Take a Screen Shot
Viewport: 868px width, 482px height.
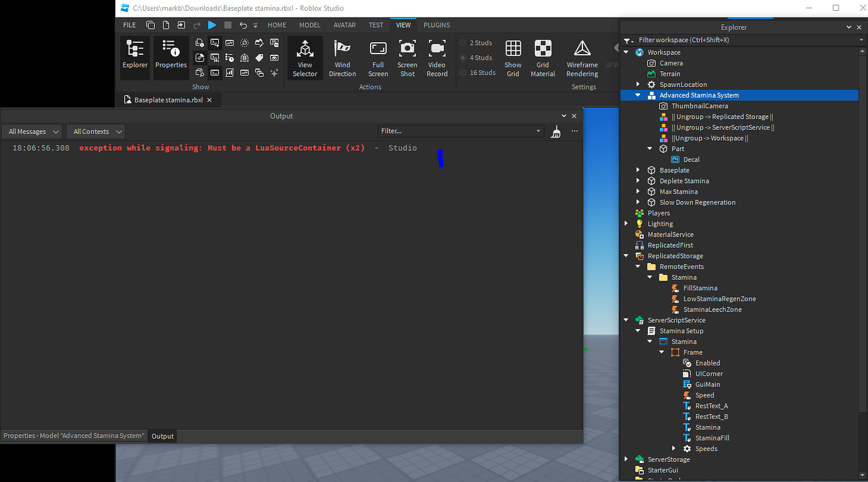[408, 58]
